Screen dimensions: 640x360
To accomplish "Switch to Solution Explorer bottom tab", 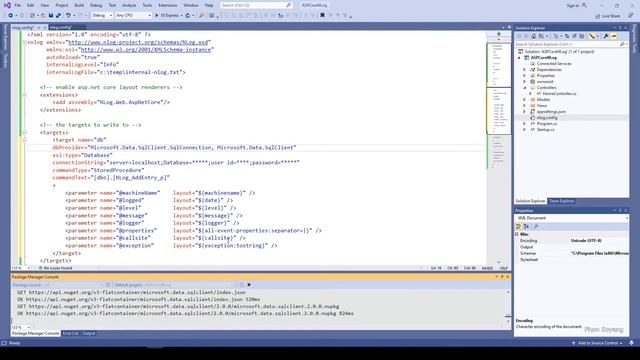I will click(530, 201).
